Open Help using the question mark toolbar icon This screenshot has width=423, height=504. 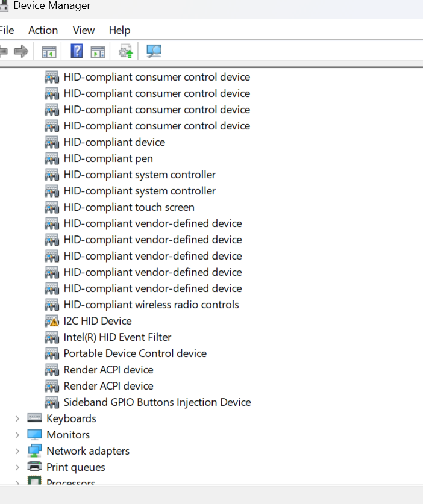coord(77,51)
